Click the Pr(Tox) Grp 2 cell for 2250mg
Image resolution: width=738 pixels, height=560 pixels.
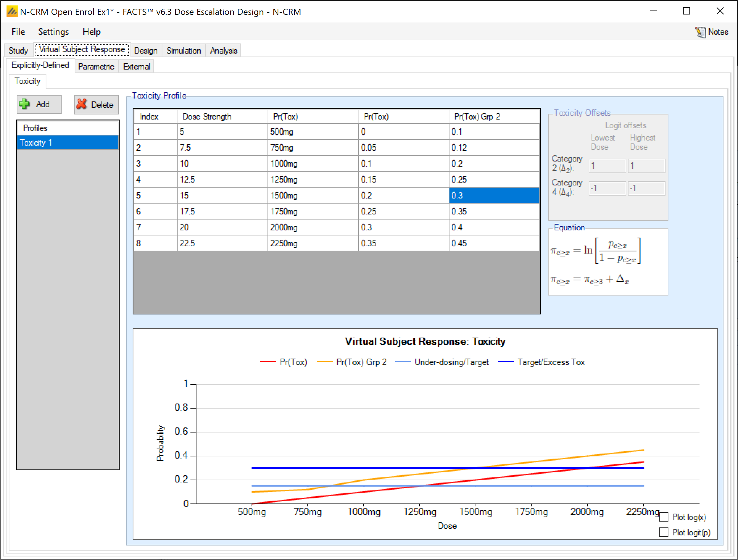click(494, 243)
